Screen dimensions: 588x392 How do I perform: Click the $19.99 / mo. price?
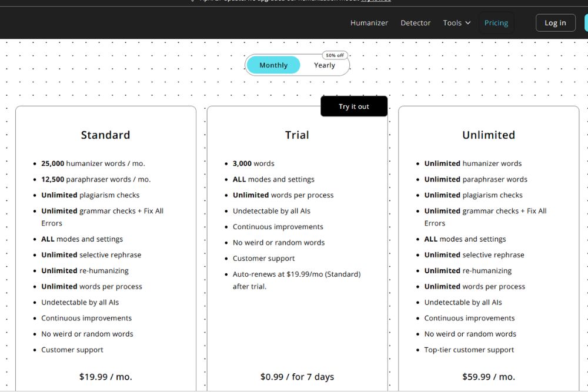pyautogui.click(x=106, y=377)
